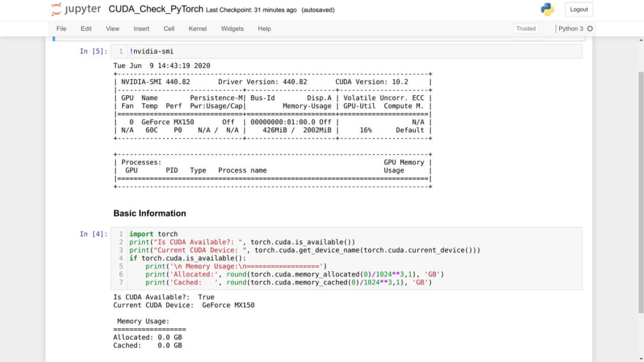Click the notebook vertical scrollbar

[x=641, y=192]
